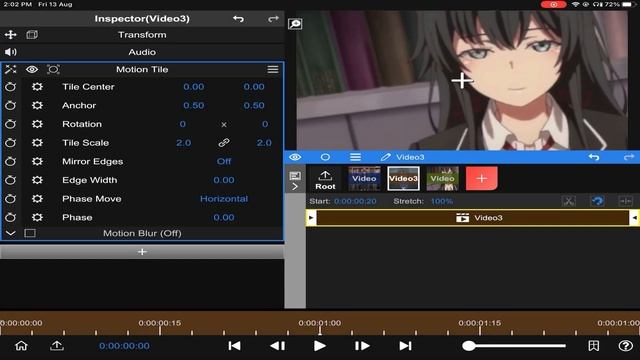Open the Motion Tile mask icon
Viewport: 640px width, 360px height.
53,69
